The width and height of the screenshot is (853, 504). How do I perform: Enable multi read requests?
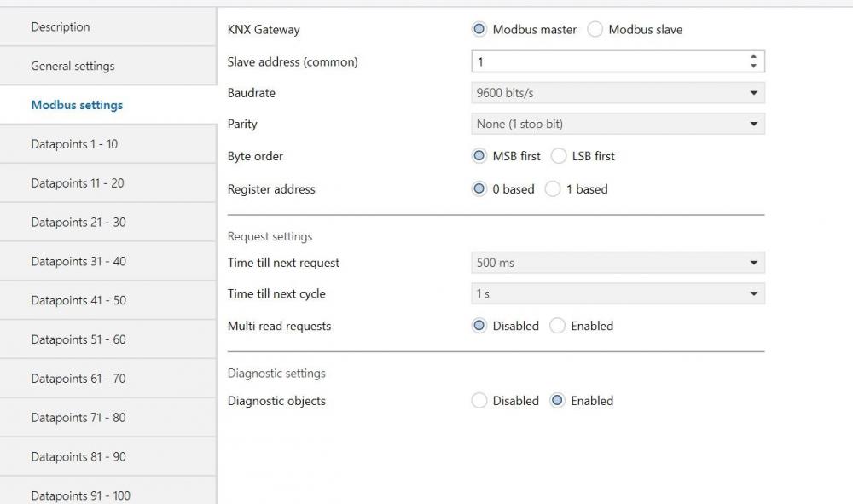click(558, 326)
